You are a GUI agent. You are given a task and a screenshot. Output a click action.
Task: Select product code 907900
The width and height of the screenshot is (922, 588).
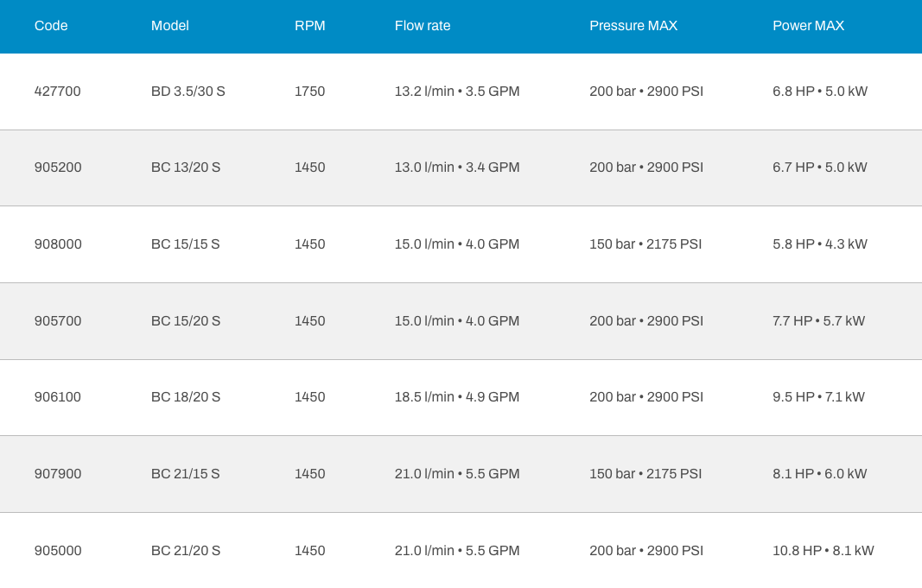[58, 474]
